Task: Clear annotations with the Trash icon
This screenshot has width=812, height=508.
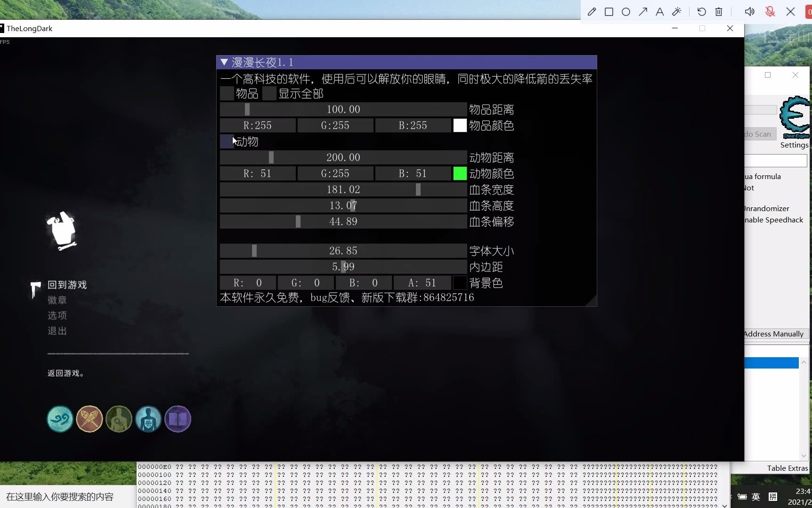Action: (719, 12)
